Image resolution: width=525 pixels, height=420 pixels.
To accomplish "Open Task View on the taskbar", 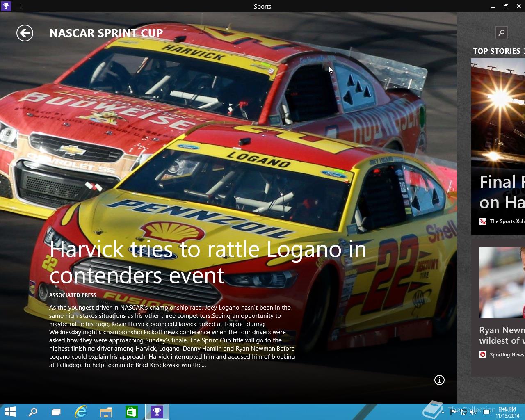I will [56, 412].
